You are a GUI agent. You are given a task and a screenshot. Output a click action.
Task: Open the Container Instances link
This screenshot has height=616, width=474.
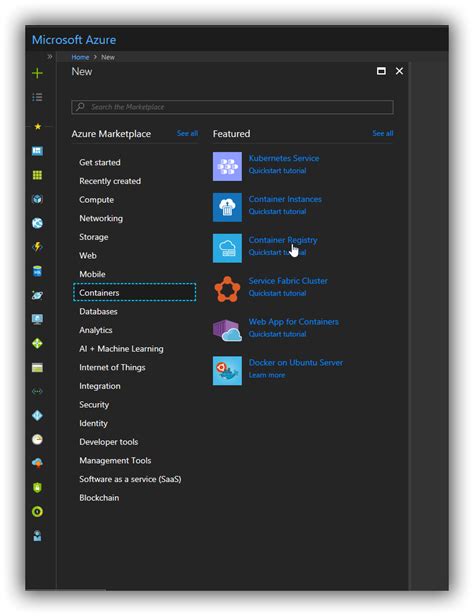coord(285,199)
